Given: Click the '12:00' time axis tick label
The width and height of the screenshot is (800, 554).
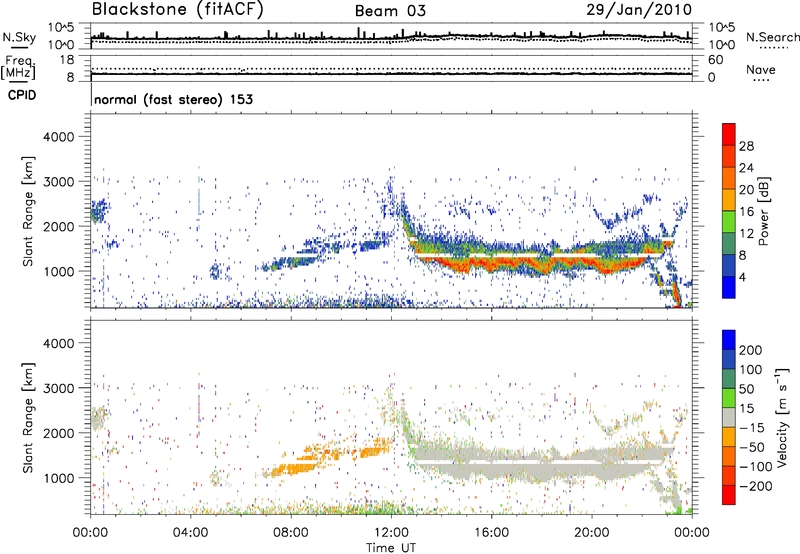Looking at the screenshot, I should click(x=391, y=533).
